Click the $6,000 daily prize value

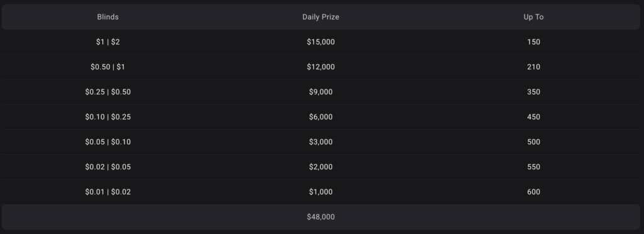coord(321,117)
